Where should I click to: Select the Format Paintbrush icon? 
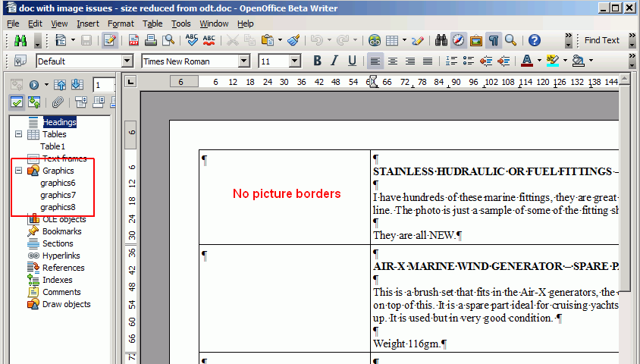[293, 40]
